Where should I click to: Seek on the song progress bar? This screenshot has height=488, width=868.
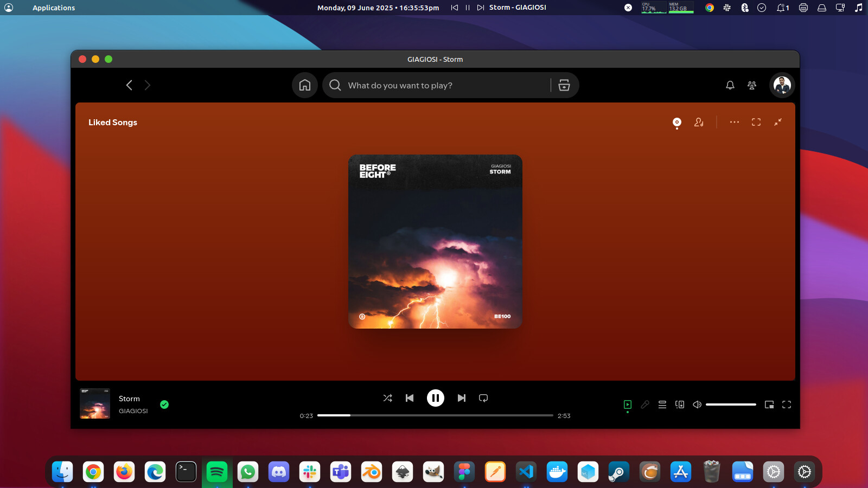[435, 415]
